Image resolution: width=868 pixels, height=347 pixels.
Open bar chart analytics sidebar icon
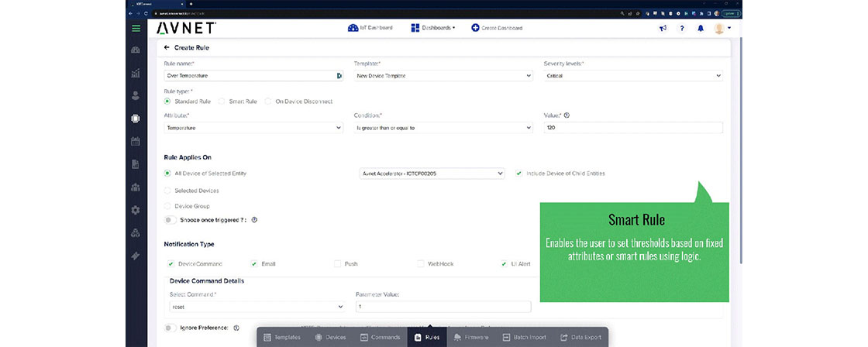136,73
